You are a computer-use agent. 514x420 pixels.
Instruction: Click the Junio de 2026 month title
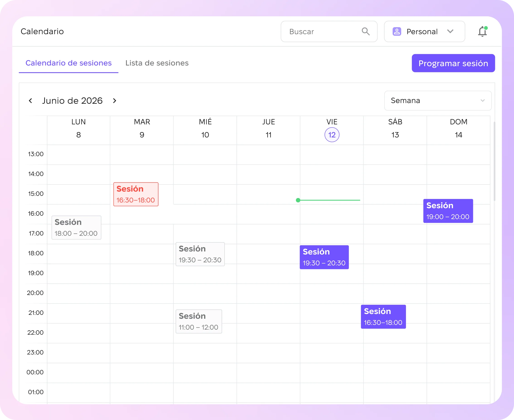click(x=72, y=101)
